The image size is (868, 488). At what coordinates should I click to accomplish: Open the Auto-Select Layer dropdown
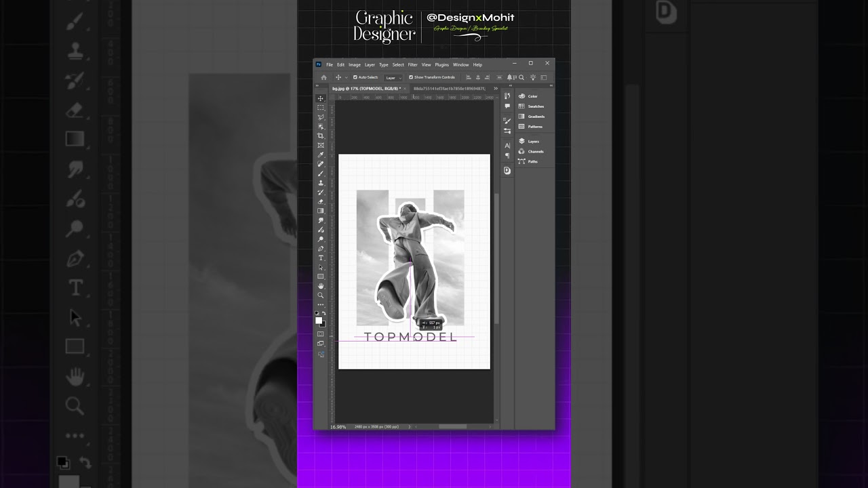coord(393,78)
